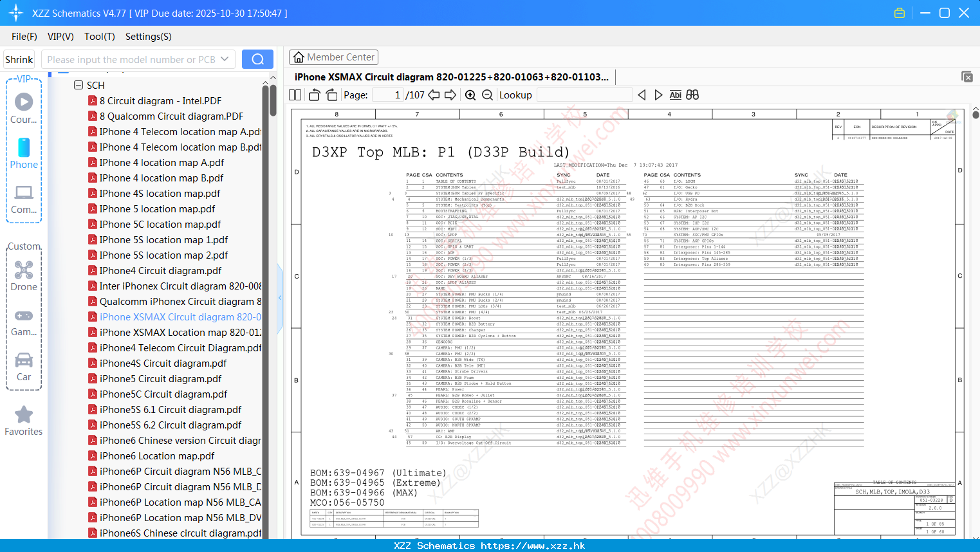Click the binoculars search icon
Screen dimensions: 980x552
(x=692, y=95)
